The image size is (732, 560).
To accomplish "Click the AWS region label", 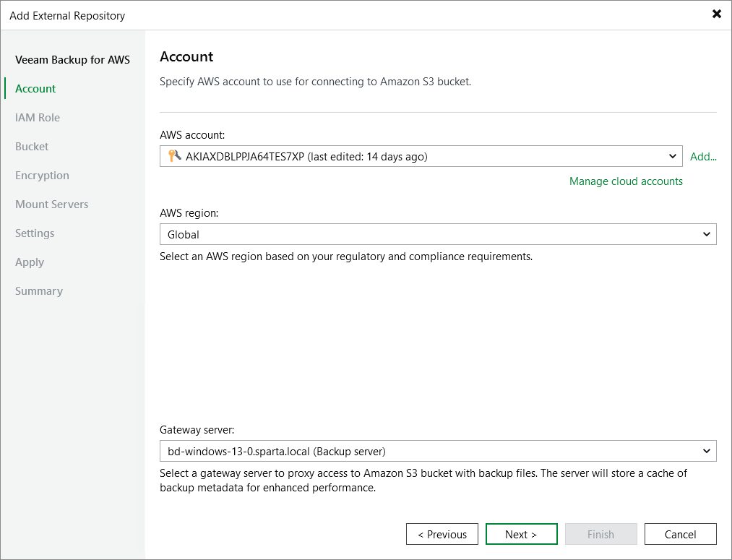I will (189, 213).
